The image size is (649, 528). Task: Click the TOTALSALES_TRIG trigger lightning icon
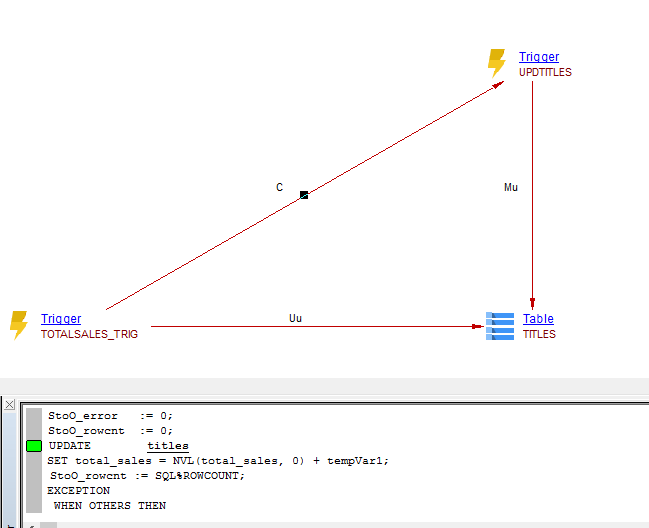[x=18, y=325]
